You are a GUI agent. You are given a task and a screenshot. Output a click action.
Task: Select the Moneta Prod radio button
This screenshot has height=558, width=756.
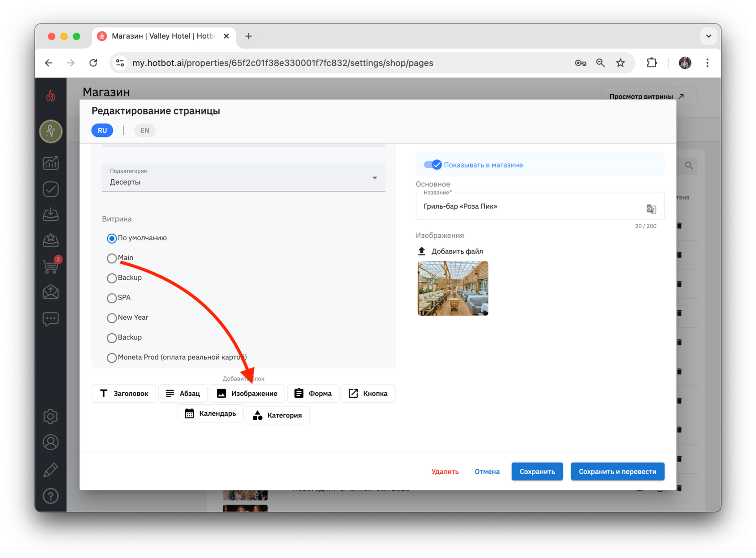click(x=112, y=358)
